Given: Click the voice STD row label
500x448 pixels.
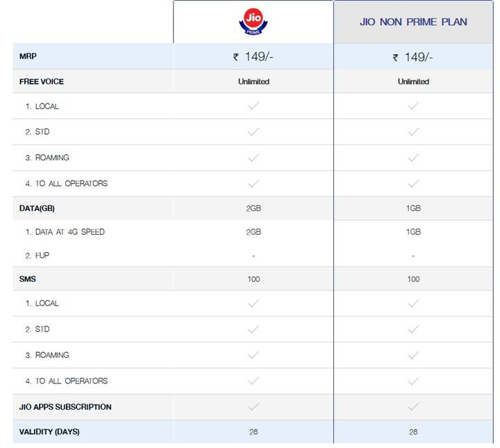Looking at the screenshot, I should (37, 132).
